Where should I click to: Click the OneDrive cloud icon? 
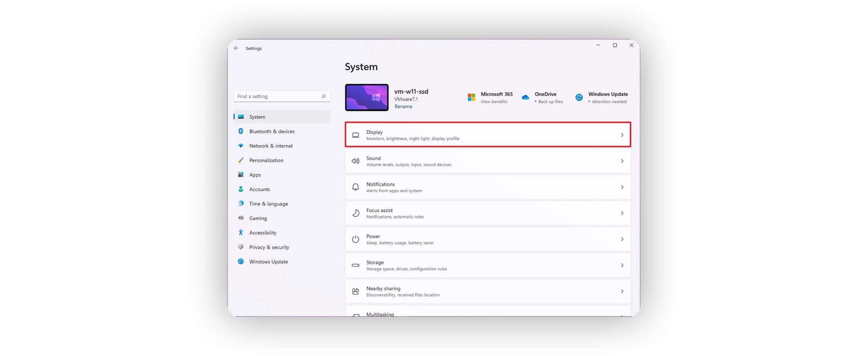click(525, 98)
